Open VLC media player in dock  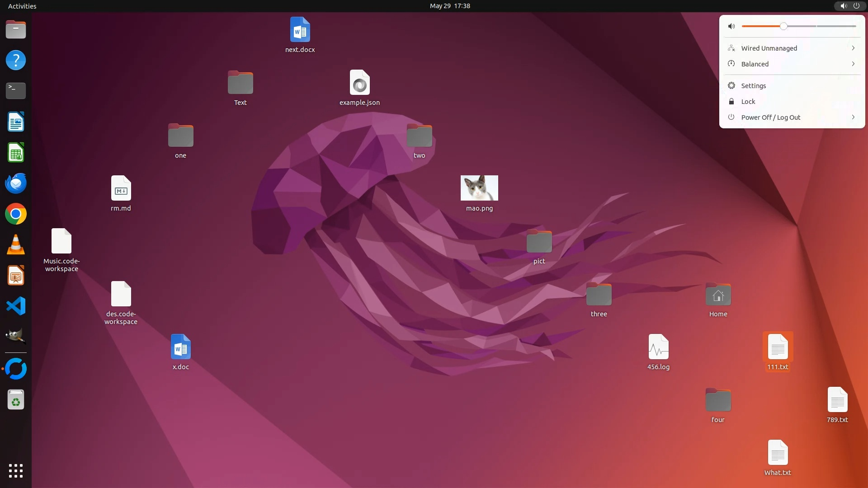[x=16, y=245]
